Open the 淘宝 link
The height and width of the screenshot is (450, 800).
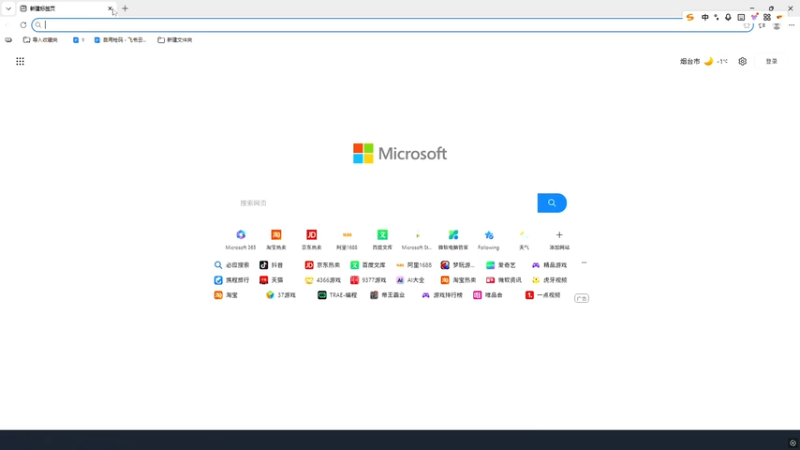(226, 295)
